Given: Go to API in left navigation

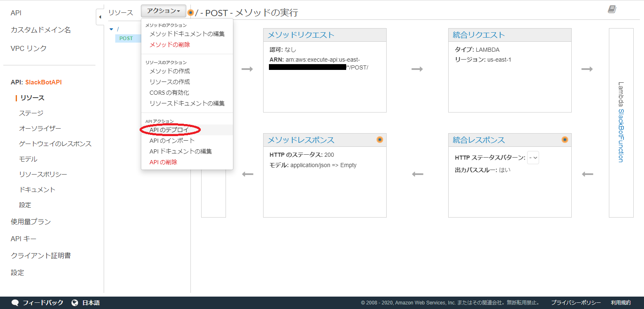Looking at the screenshot, I should click(16, 13).
